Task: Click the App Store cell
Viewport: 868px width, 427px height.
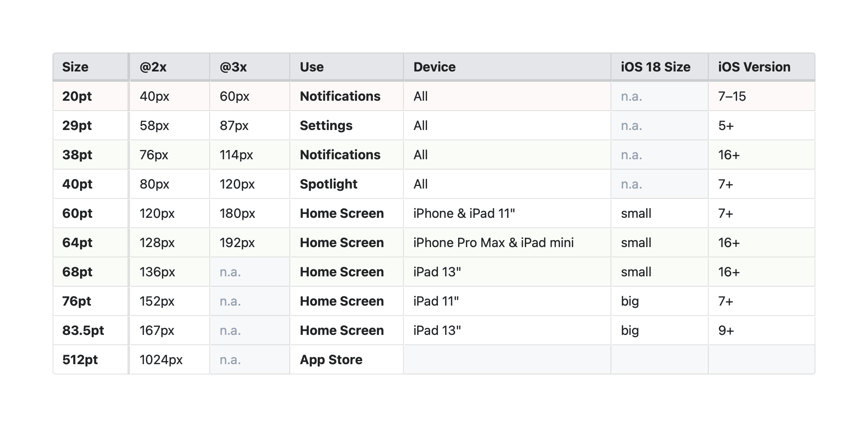Action: pyautogui.click(x=331, y=360)
